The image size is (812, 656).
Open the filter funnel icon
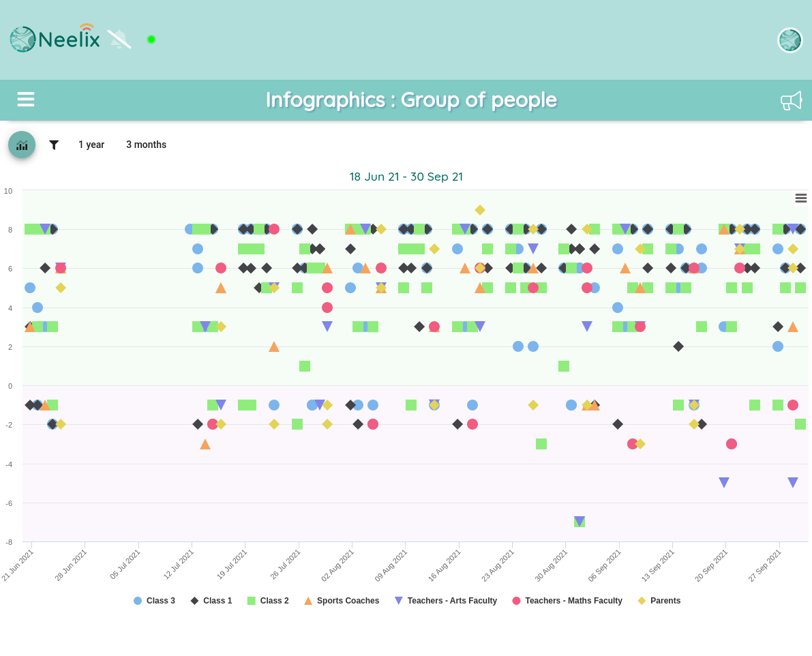click(x=54, y=145)
